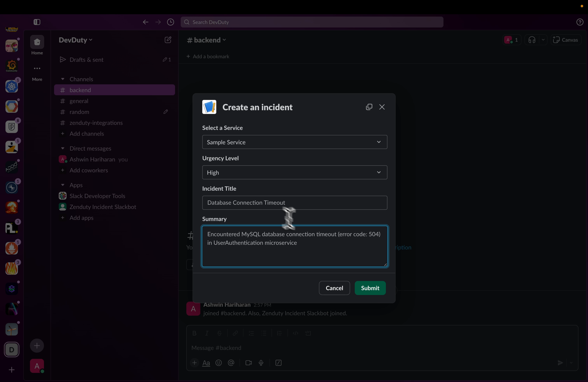
Task: Click the Summary text area
Action: (295, 246)
